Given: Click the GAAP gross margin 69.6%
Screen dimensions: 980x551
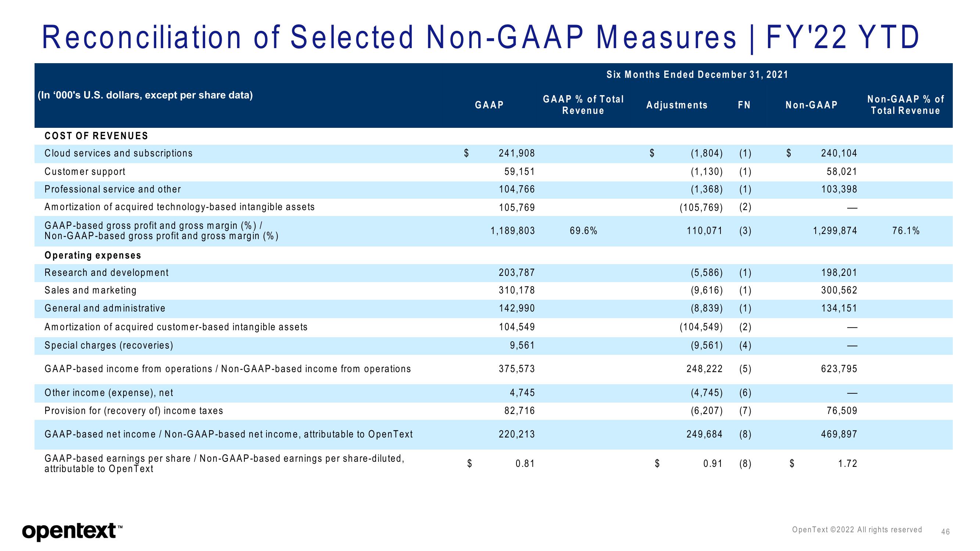Looking at the screenshot, I should 583,231.
